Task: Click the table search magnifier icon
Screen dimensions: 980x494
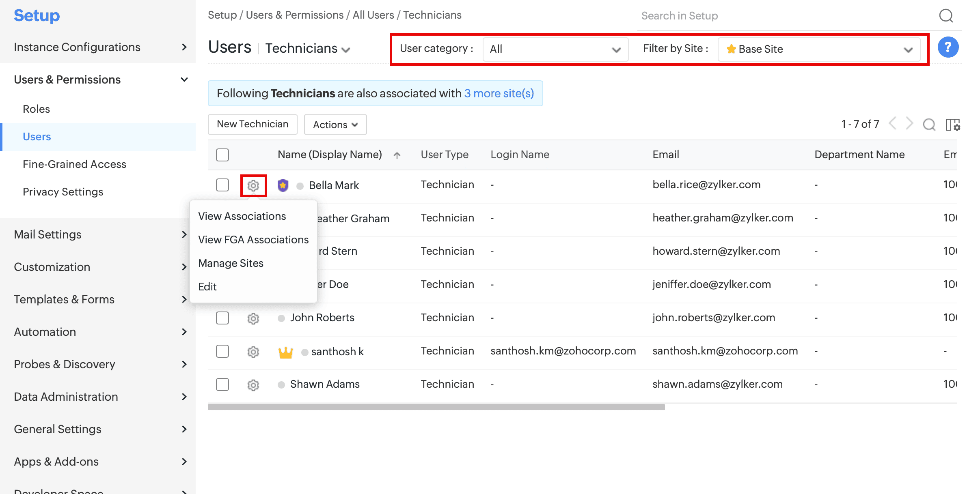Action: [x=929, y=125]
